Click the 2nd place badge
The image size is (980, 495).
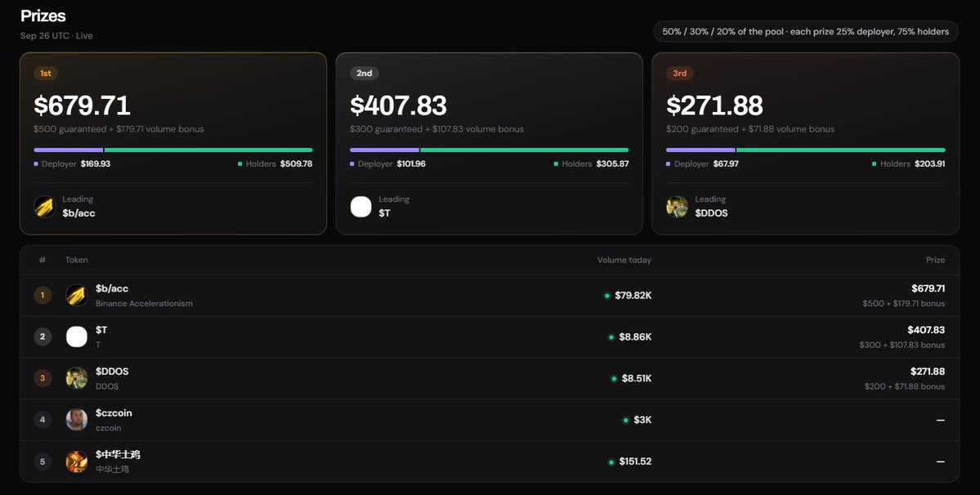pyautogui.click(x=365, y=73)
